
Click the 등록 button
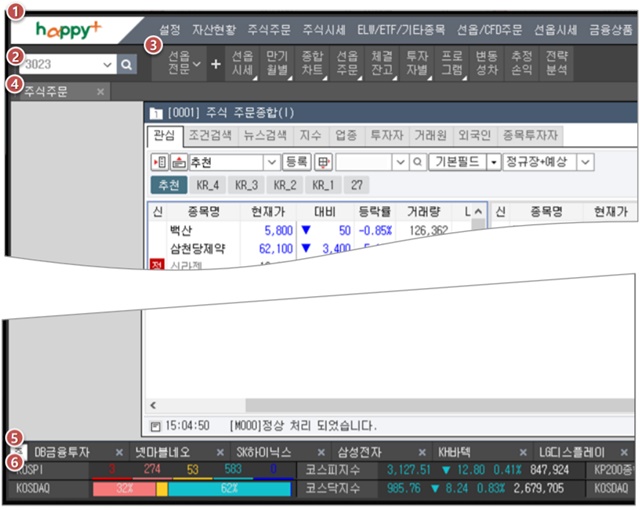[297, 162]
